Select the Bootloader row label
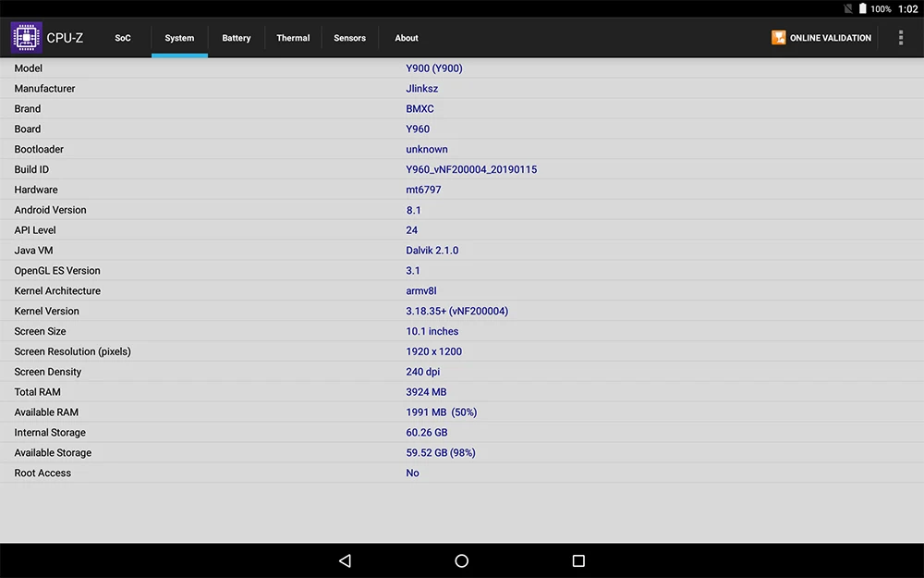The width and height of the screenshot is (924, 578). pos(39,149)
